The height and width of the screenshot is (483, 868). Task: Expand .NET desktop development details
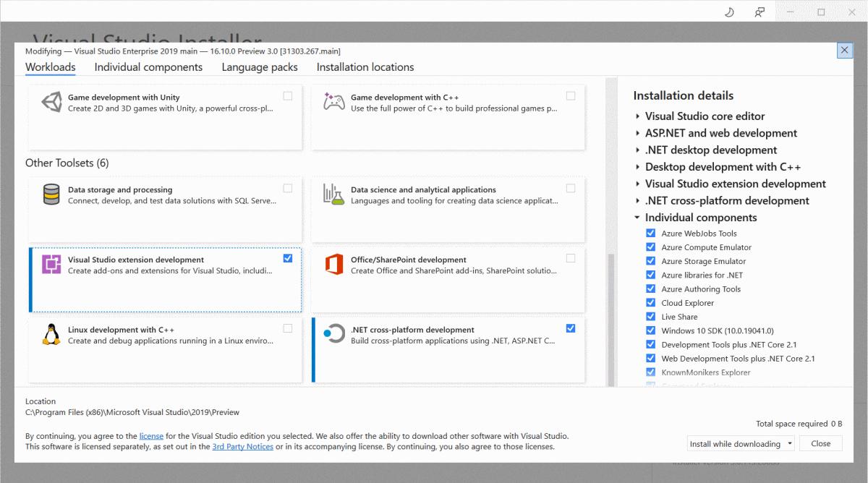click(x=637, y=150)
